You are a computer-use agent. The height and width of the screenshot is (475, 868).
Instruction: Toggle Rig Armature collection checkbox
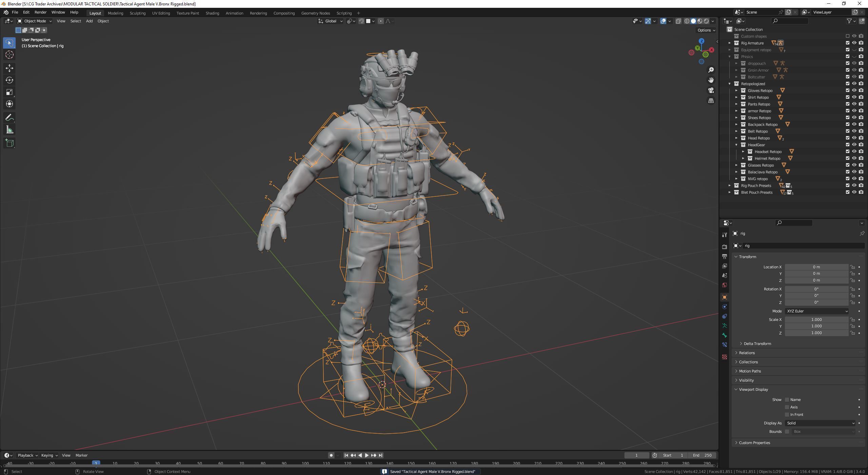pyautogui.click(x=848, y=43)
